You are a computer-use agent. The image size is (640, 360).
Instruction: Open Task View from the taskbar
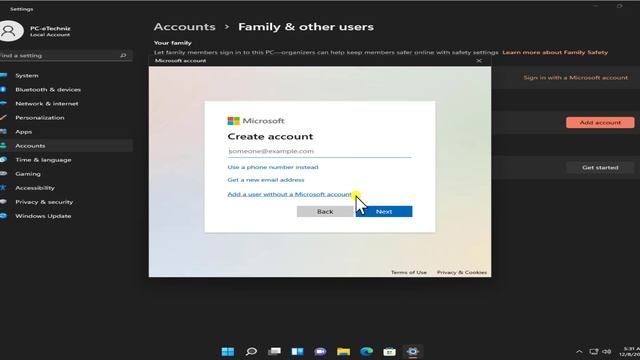pos(274,351)
